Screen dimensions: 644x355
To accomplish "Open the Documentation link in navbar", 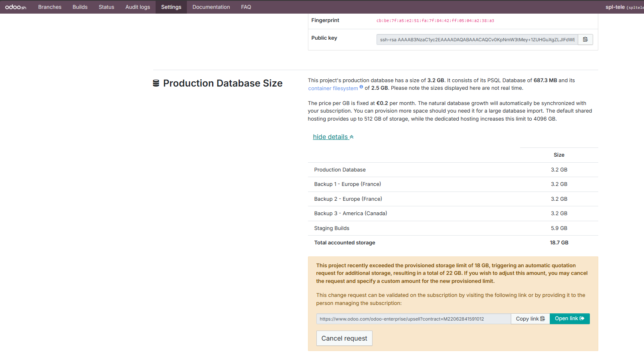I will (x=211, y=7).
